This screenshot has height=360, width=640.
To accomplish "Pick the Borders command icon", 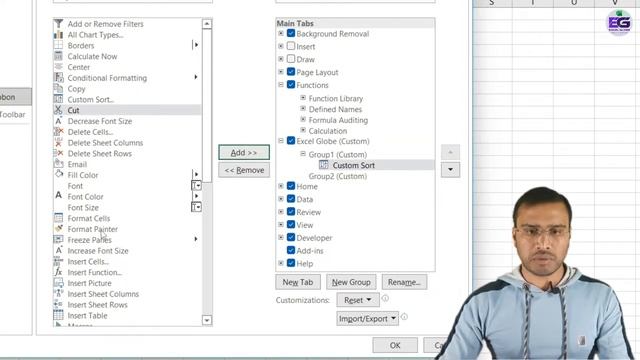I will pyautogui.click(x=58, y=45).
